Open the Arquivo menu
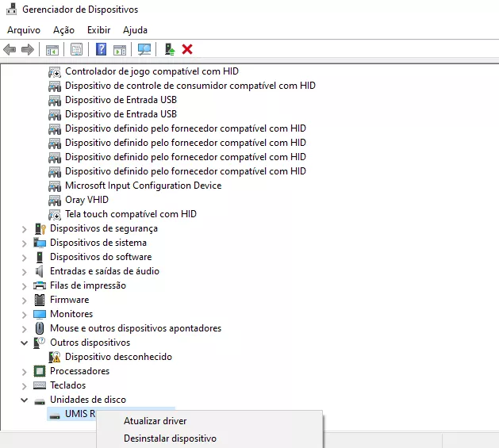This screenshot has width=499, height=448. point(24,30)
